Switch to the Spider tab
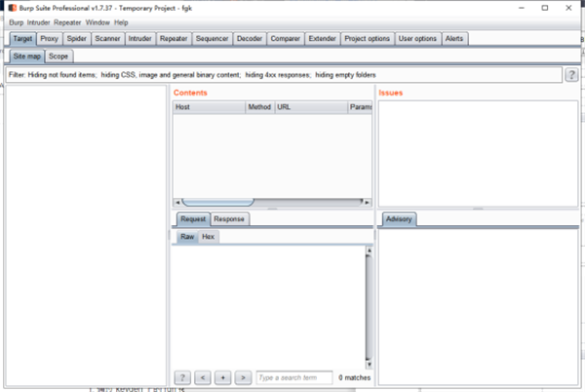This screenshot has height=392, width=585. click(76, 39)
